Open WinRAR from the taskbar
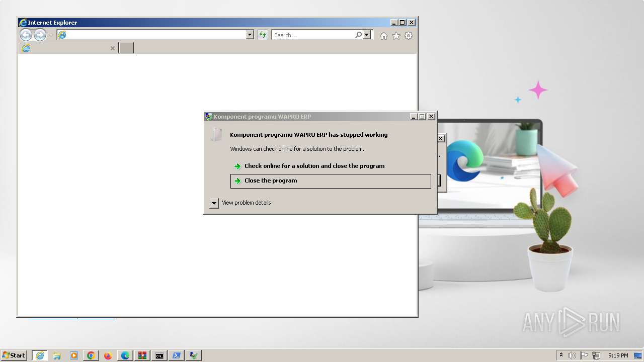This screenshot has height=362, width=644. pos(142,355)
